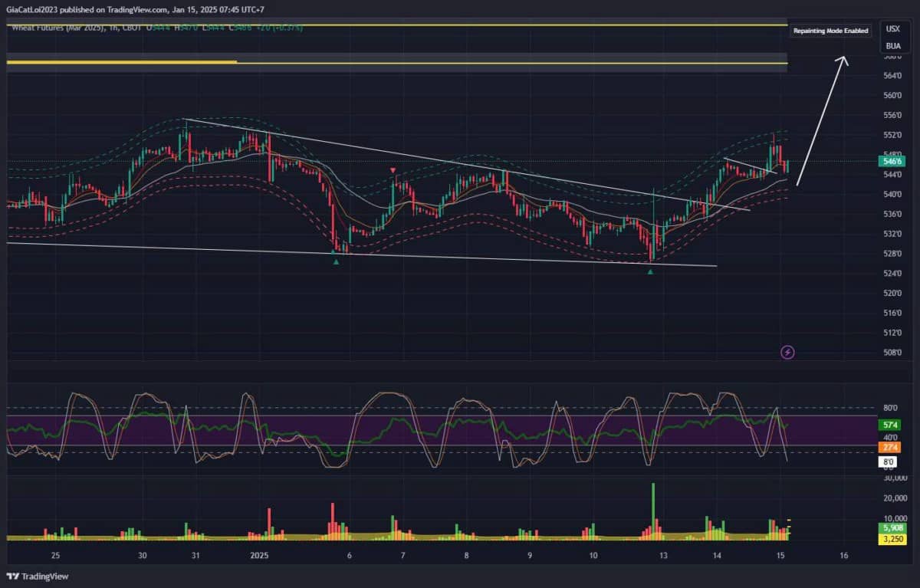This screenshot has width=920, height=588.
Task: Select the BUA label
Action: [893, 46]
